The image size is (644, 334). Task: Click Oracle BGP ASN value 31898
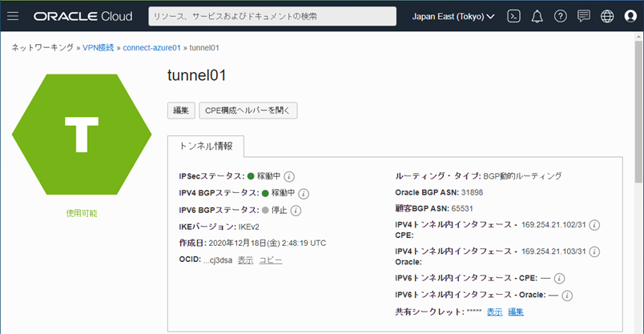tap(472, 192)
